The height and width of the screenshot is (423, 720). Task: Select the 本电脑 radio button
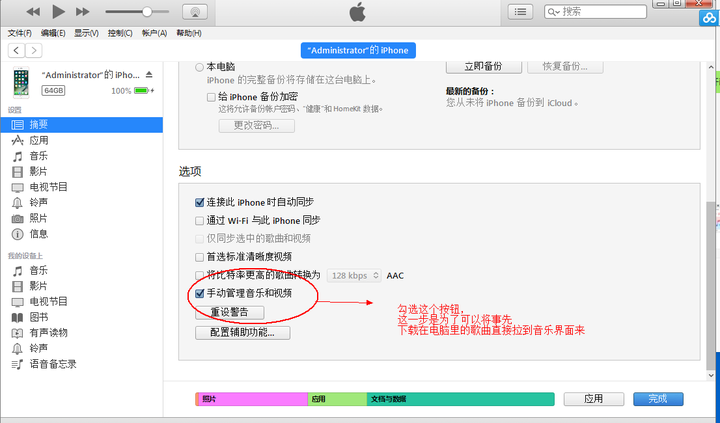199,68
